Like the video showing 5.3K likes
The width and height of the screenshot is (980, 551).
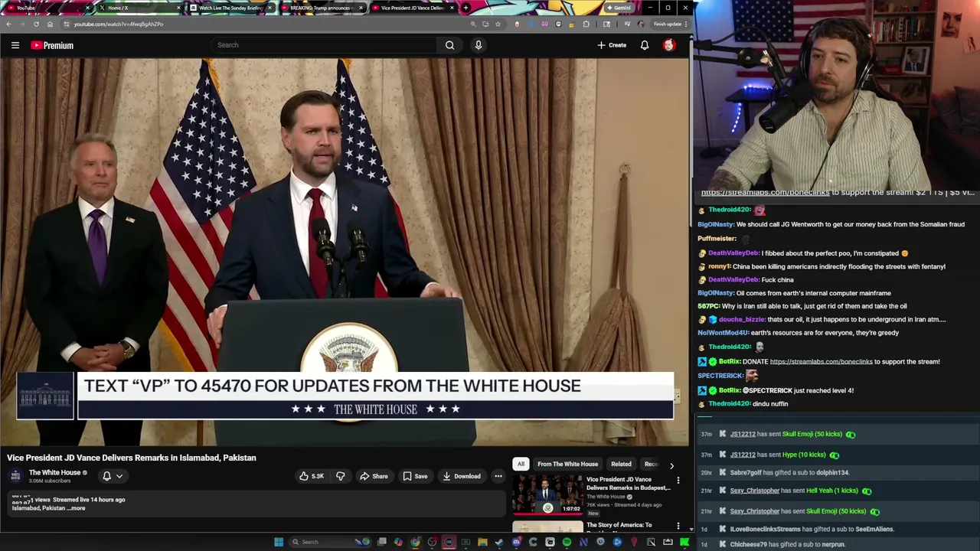[312, 476]
